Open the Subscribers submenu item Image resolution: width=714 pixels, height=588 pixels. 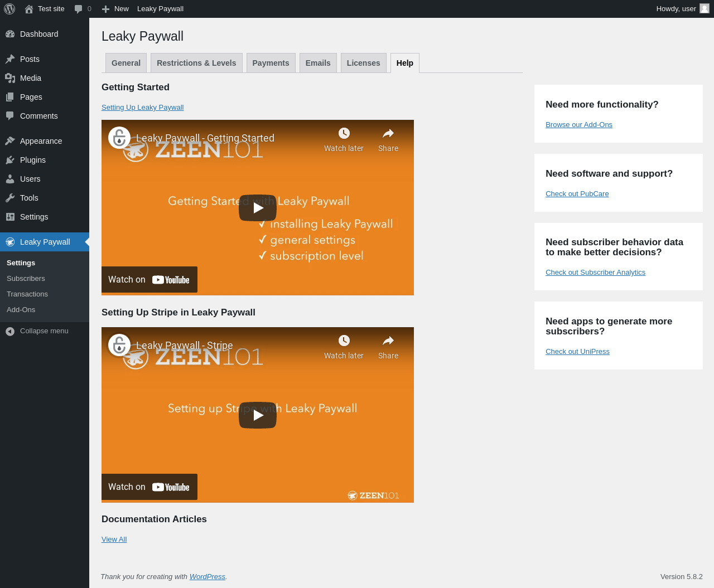[x=26, y=279]
